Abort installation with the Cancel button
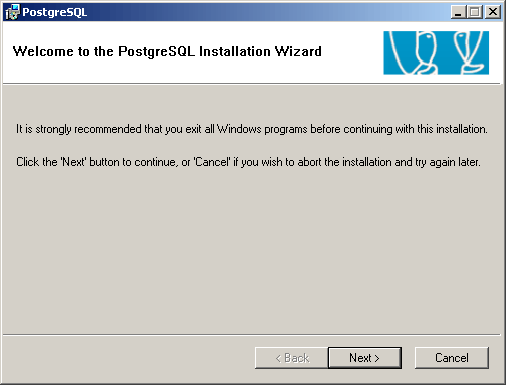The width and height of the screenshot is (506, 385). pyautogui.click(x=452, y=358)
